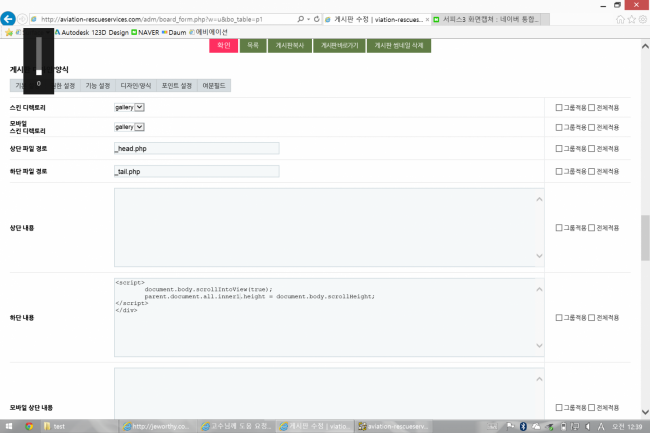650x433 pixels.
Task: Go back with the browser Back arrow
Action: click(x=8, y=19)
